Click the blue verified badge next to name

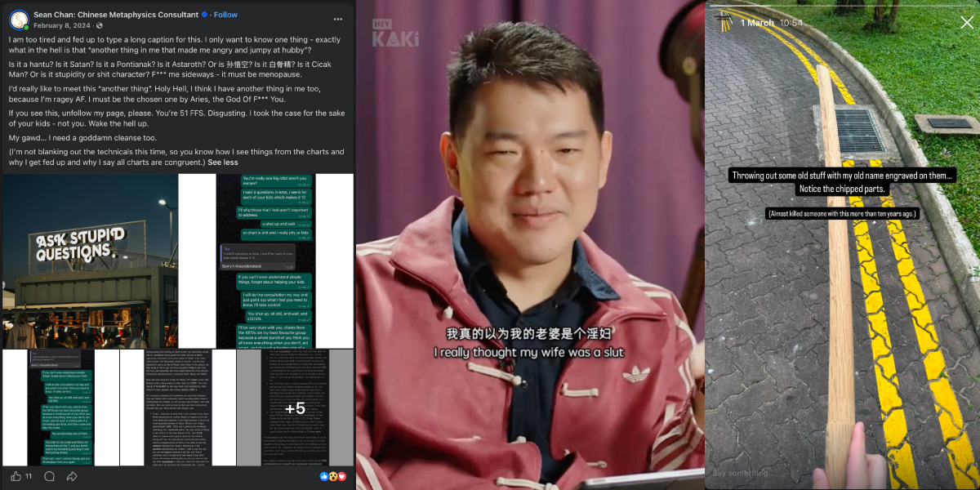[x=204, y=15]
